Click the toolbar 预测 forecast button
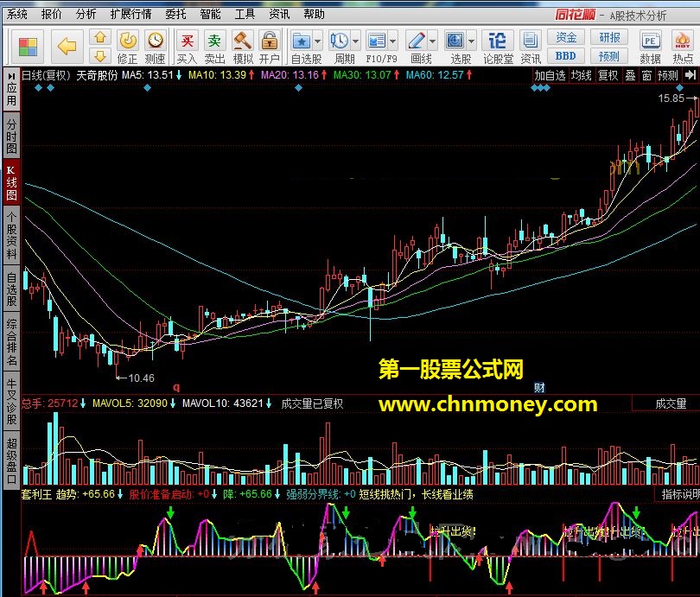Screen dimensions: 700x597 [x=609, y=56]
